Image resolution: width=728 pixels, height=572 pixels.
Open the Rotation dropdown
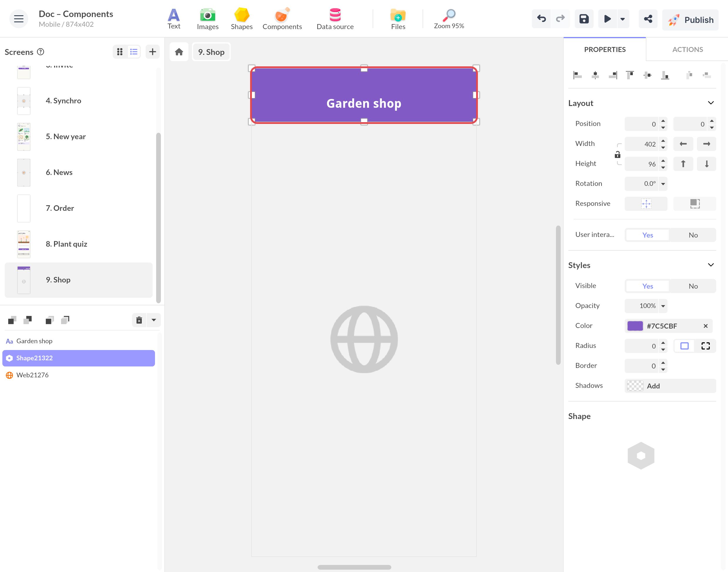click(x=663, y=184)
